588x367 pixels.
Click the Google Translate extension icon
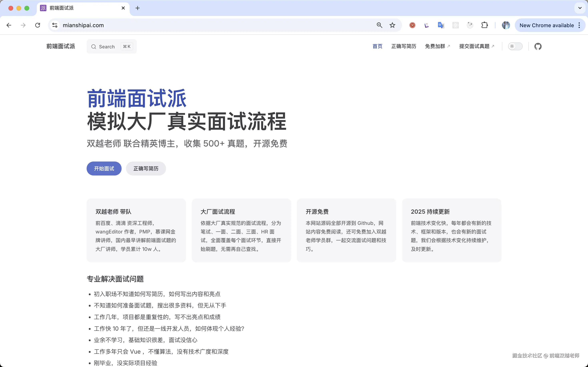click(x=441, y=25)
